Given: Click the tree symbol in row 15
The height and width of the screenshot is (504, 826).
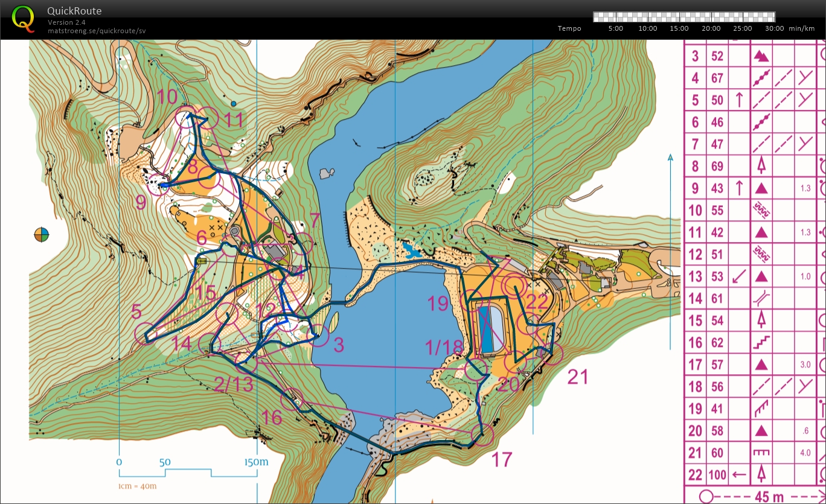Looking at the screenshot, I should click(761, 320).
